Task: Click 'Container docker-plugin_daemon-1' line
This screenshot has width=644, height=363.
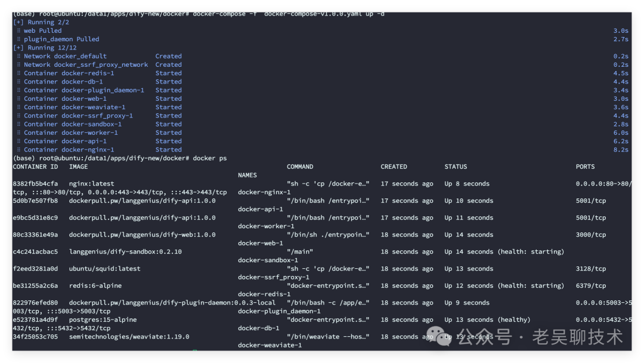Action: point(84,91)
